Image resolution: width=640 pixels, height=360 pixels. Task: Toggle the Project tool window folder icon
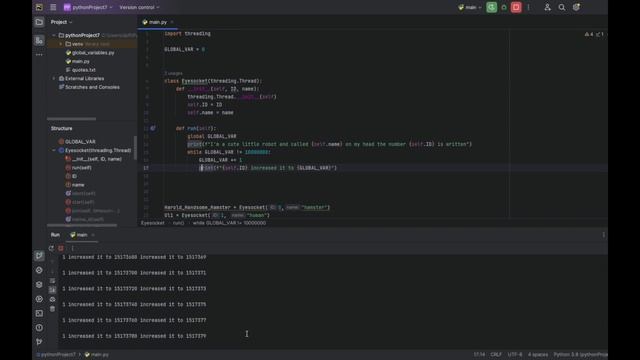(39, 22)
